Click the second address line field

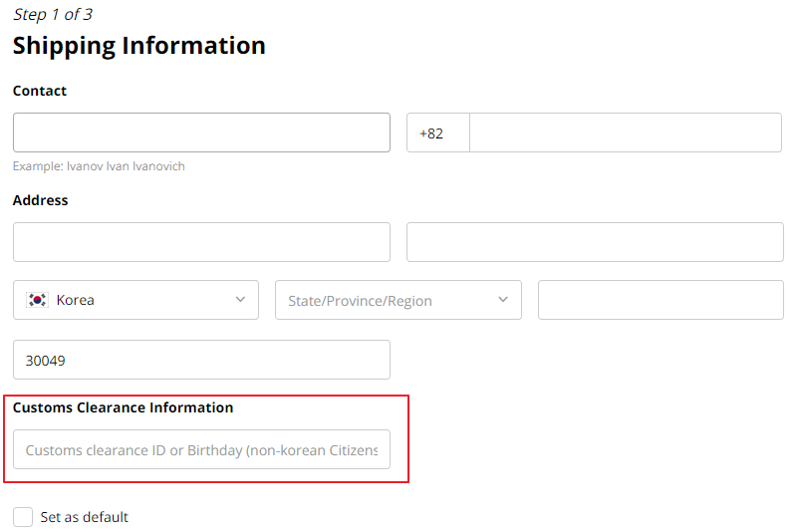pyautogui.click(x=595, y=242)
